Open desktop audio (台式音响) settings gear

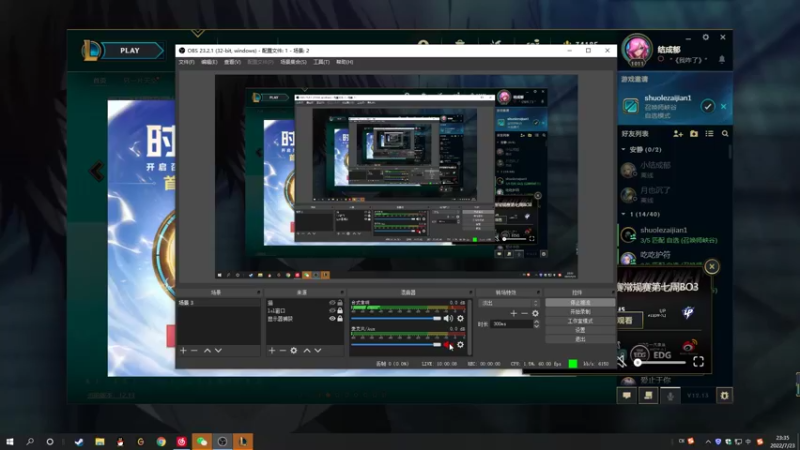[x=460, y=318]
